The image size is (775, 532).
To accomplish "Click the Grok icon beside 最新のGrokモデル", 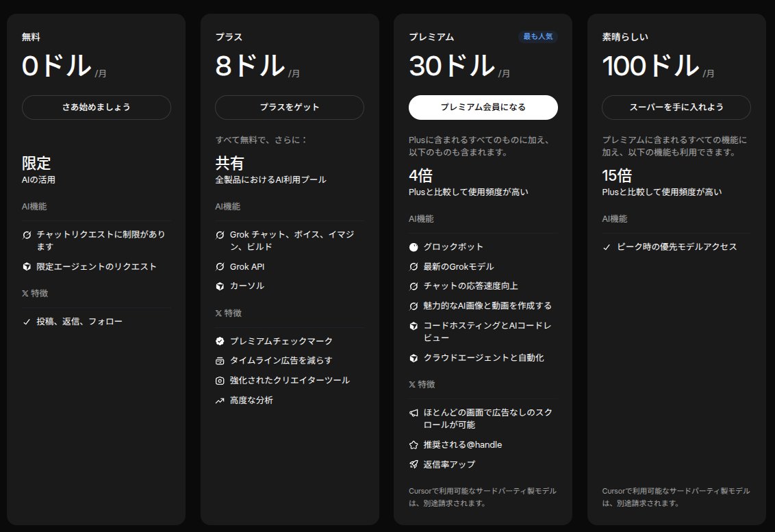I will [414, 267].
